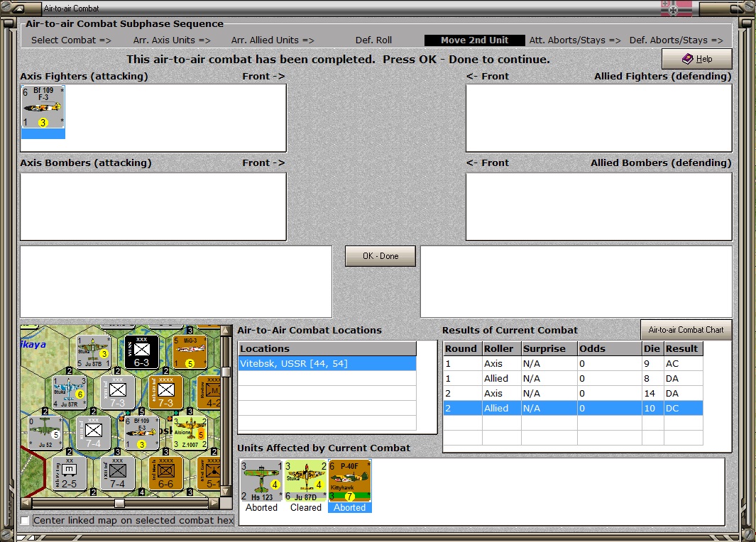Click the Surprise column header
This screenshot has width=756, height=542.
tap(549, 348)
